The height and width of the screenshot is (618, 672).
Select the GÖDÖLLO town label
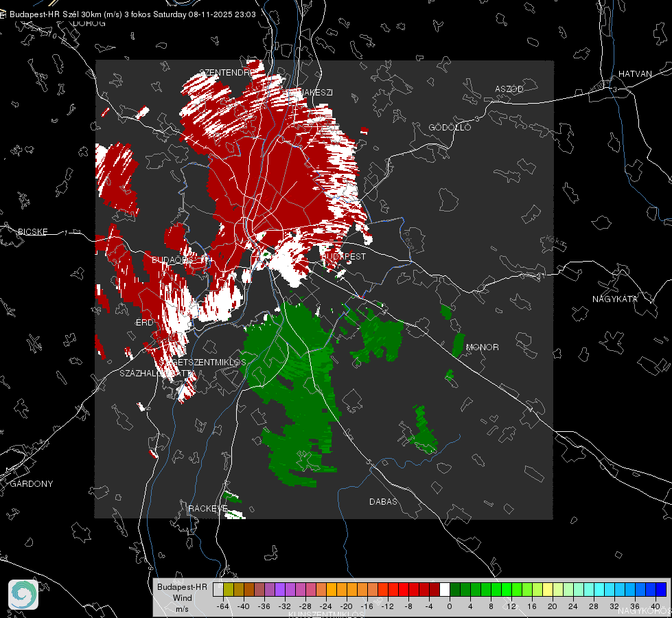tap(450, 127)
